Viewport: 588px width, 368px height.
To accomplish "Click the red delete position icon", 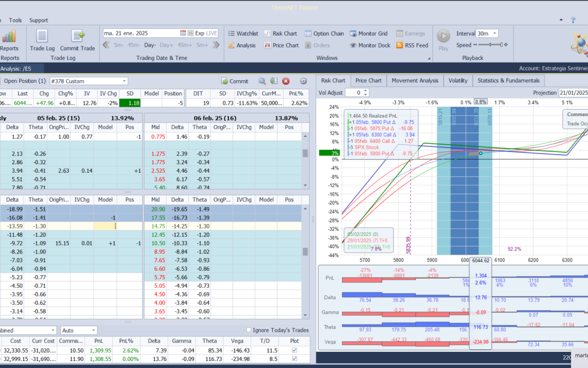I will pyautogui.click(x=285, y=81).
